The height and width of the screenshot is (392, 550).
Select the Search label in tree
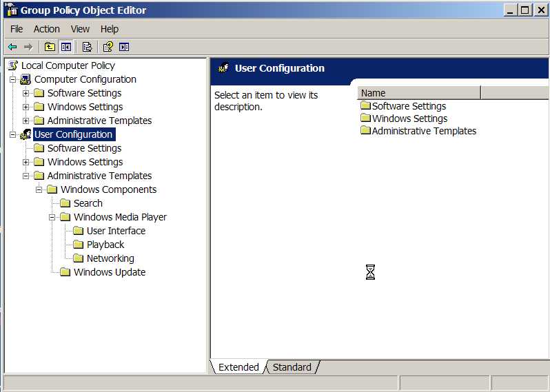(88, 203)
